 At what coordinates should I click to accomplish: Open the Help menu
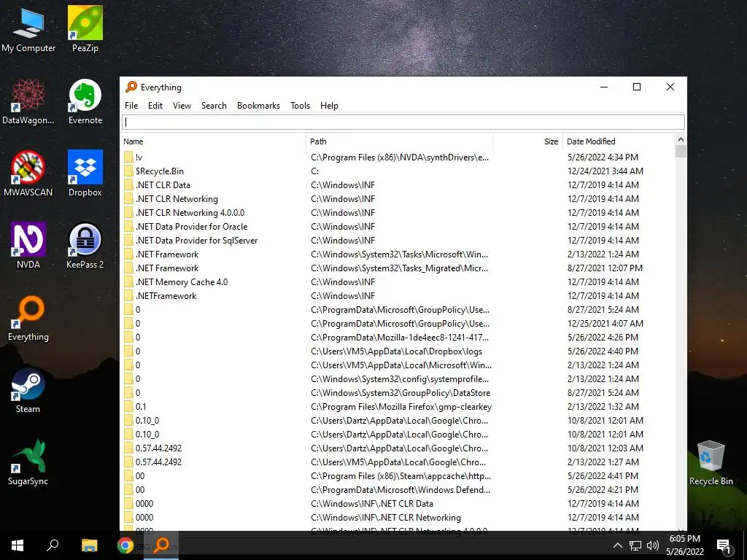point(329,106)
